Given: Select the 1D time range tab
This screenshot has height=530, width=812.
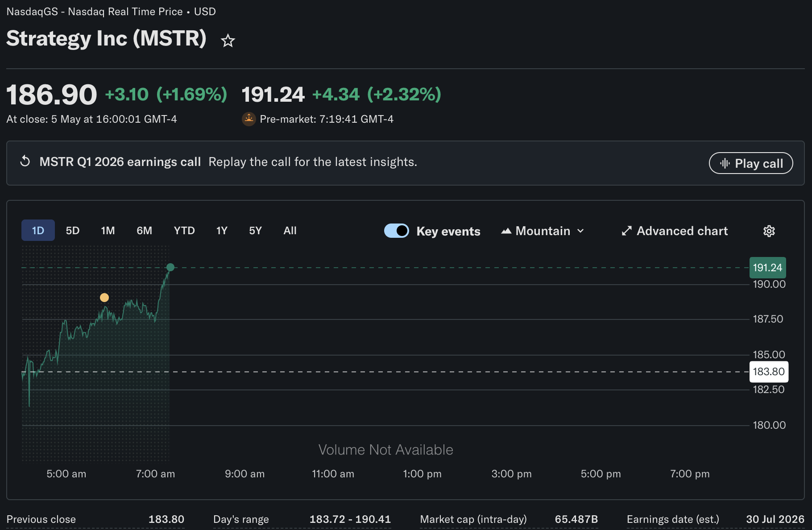Looking at the screenshot, I should pos(38,230).
